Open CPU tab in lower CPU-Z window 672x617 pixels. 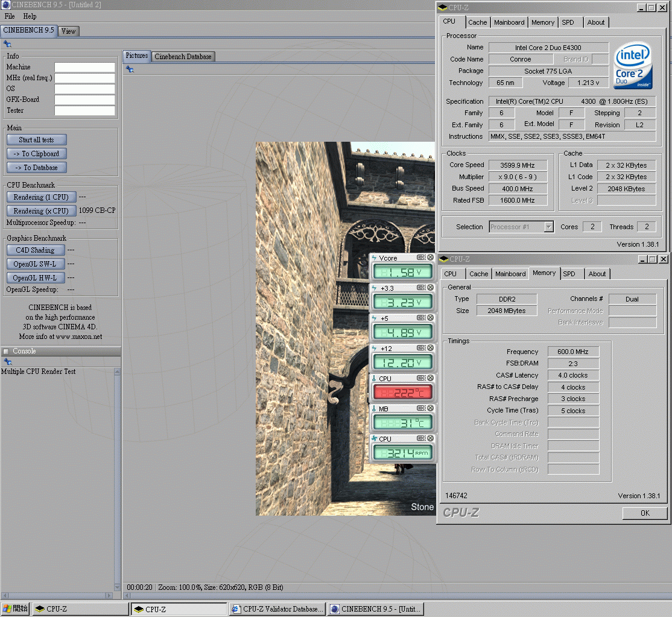pos(450,274)
